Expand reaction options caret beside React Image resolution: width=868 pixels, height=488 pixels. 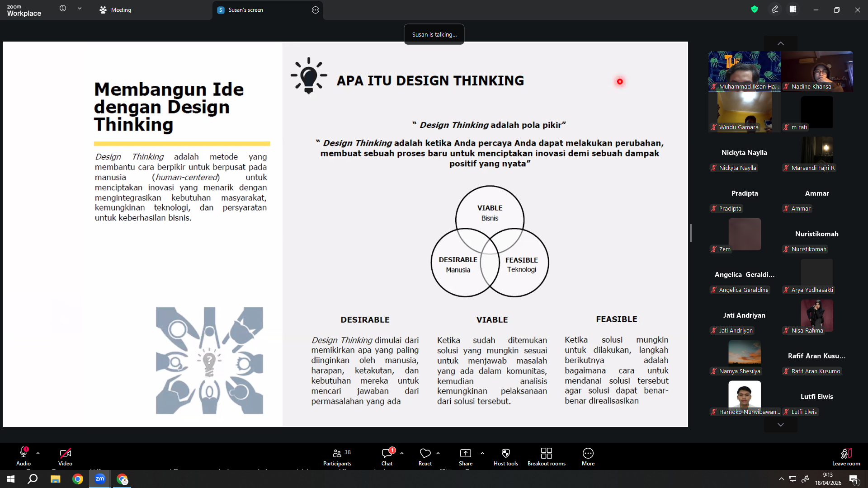pyautogui.click(x=438, y=453)
